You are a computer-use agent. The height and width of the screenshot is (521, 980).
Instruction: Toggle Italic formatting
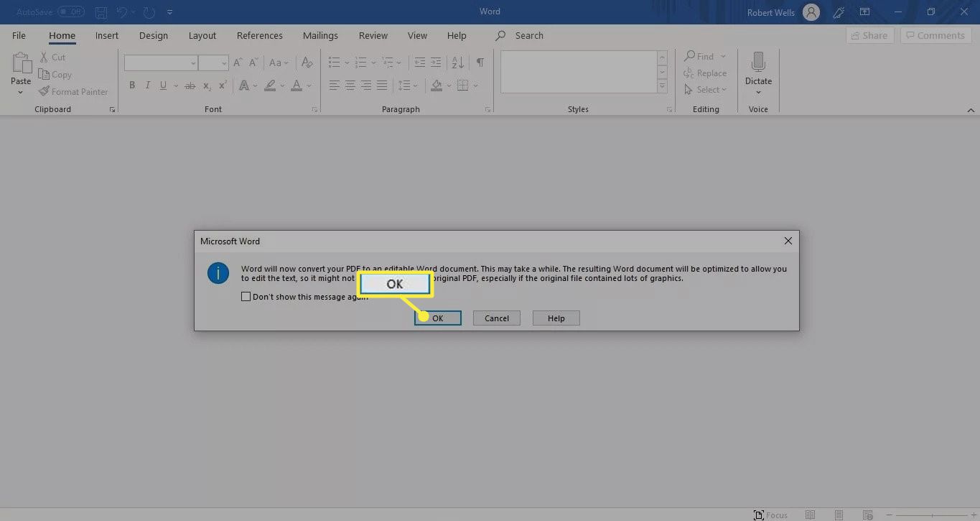point(148,86)
